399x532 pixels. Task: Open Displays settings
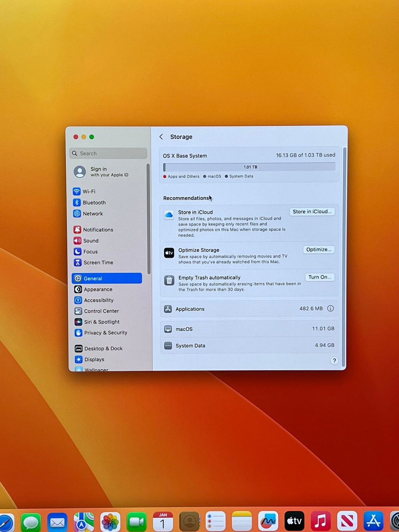point(90,359)
